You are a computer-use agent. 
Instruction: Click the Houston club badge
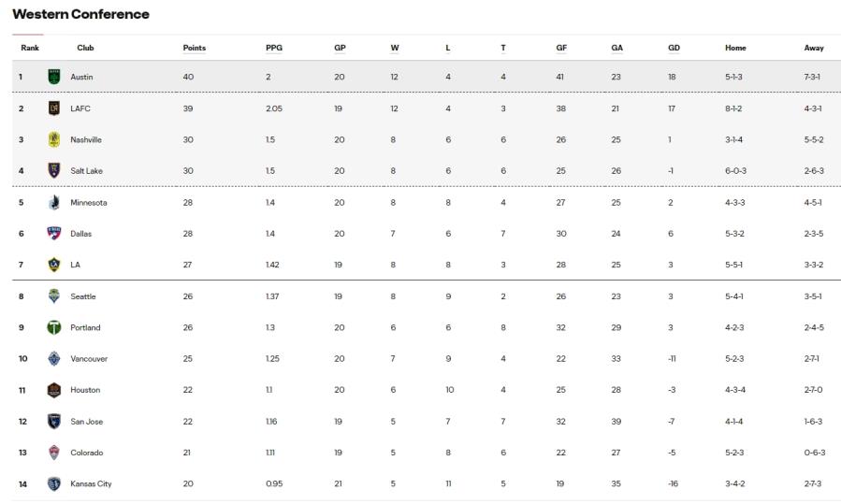(x=54, y=390)
